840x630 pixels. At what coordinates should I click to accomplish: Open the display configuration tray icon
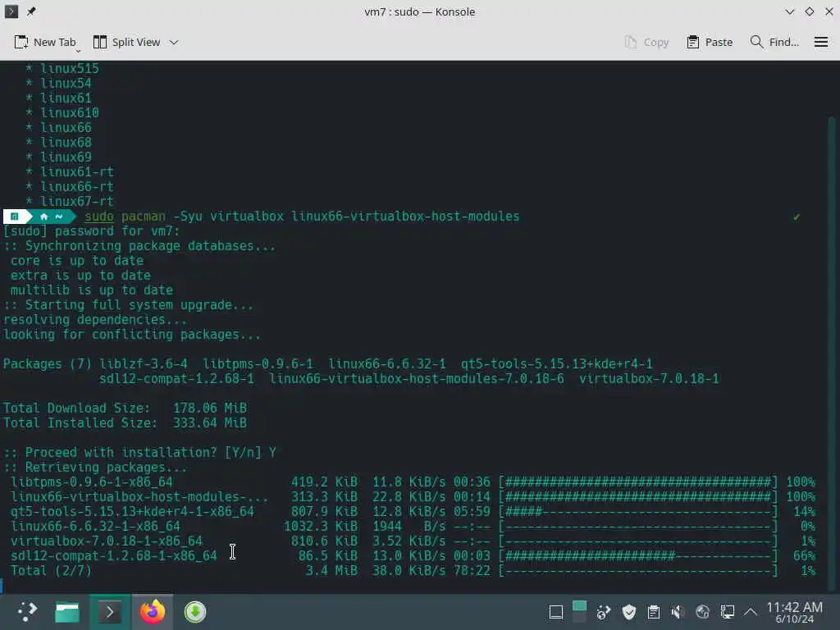click(x=727, y=612)
